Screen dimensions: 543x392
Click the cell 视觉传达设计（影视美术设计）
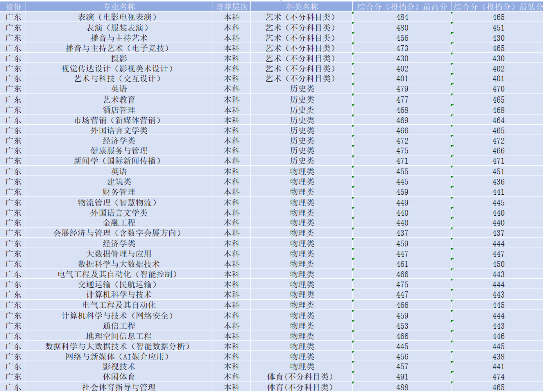119,68
